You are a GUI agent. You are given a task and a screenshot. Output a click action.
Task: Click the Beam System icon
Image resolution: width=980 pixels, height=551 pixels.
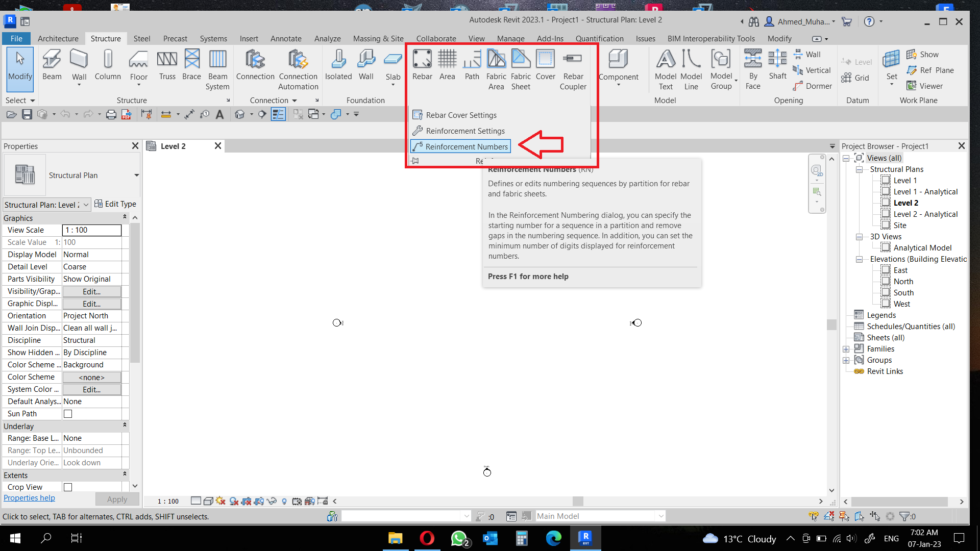coord(217,60)
